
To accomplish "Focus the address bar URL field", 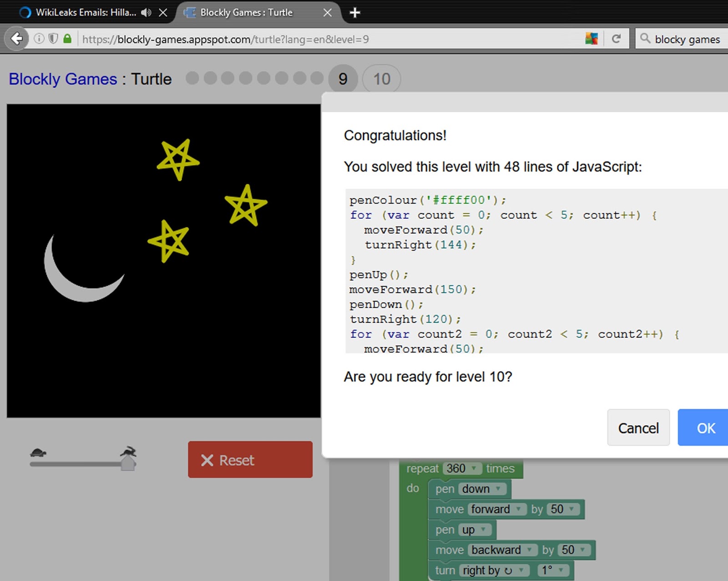I will (330, 39).
